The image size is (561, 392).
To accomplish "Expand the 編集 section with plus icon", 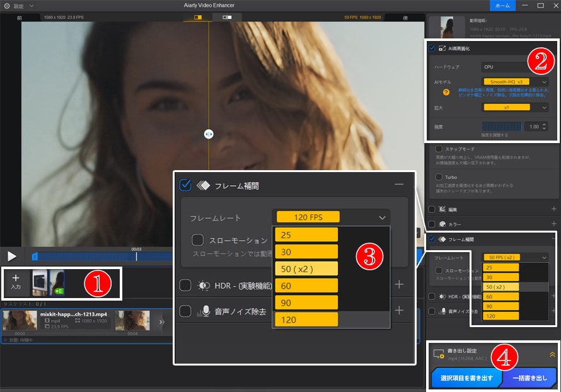I will point(553,209).
